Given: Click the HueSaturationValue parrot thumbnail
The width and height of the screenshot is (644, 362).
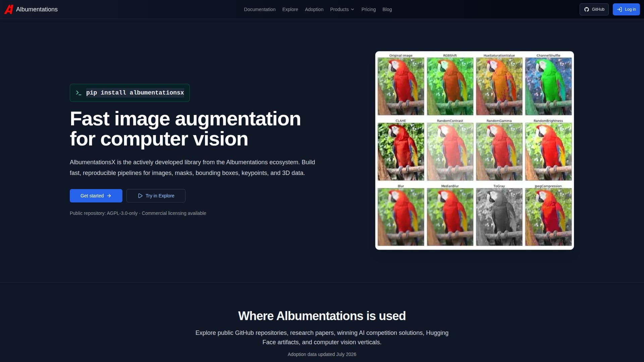Looking at the screenshot, I should click(499, 86).
